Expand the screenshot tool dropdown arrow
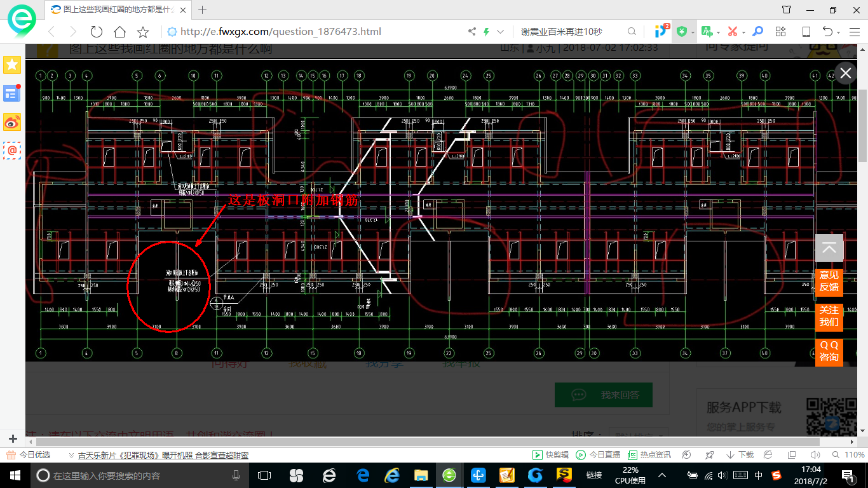This screenshot has height=488, width=868. pos(743,32)
